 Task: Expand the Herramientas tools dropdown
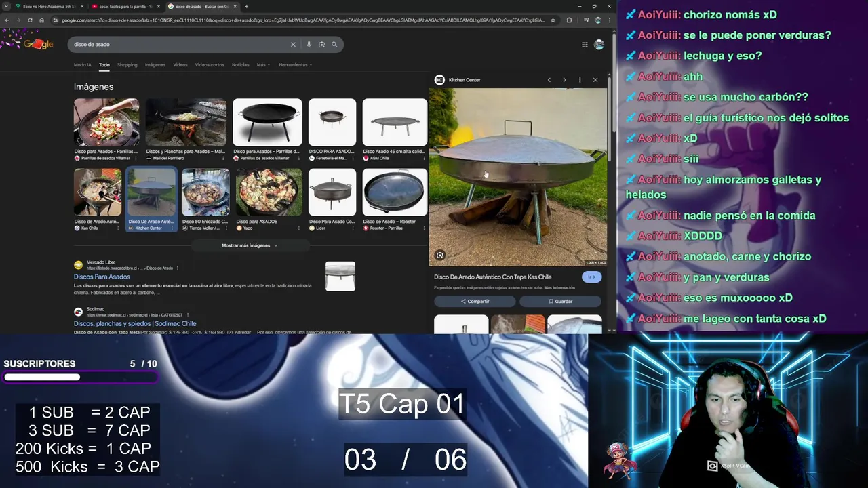click(x=295, y=65)
